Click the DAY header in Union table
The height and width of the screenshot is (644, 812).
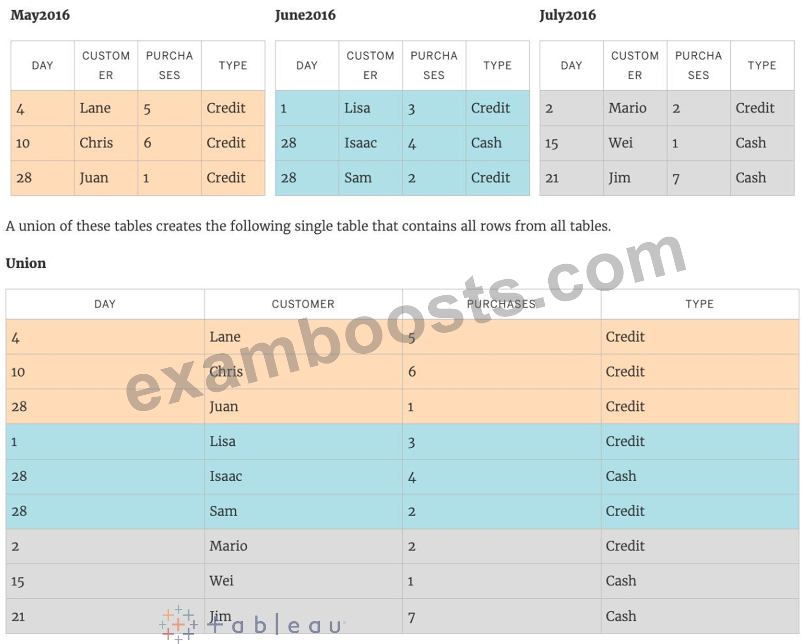click(x=105, y=304)
